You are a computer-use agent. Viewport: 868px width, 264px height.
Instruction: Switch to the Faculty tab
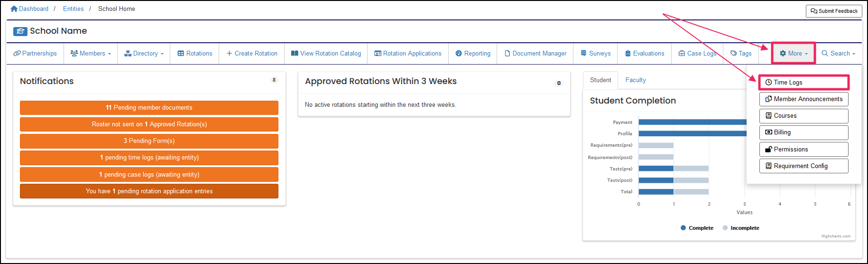click(x=636, y=80)
